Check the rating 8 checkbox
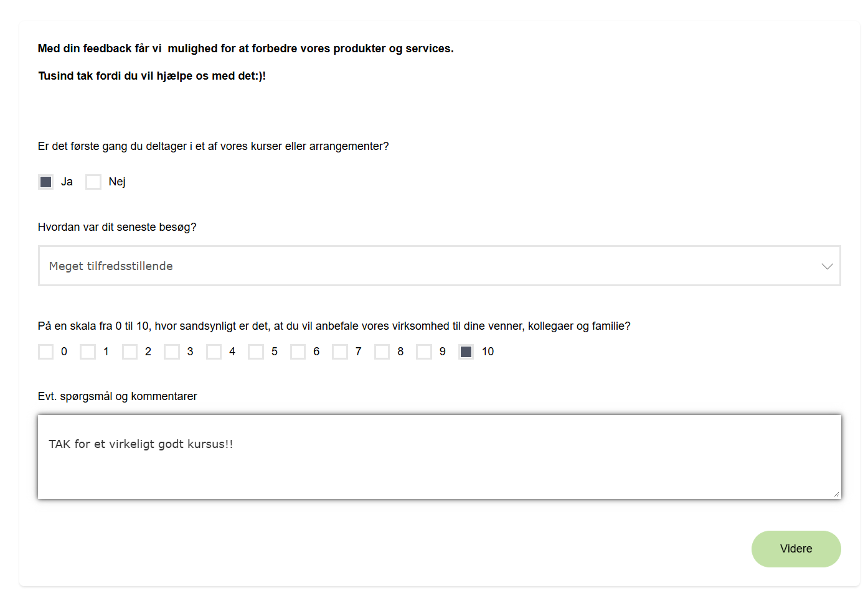Screen dimensions: 868x601 382,352
